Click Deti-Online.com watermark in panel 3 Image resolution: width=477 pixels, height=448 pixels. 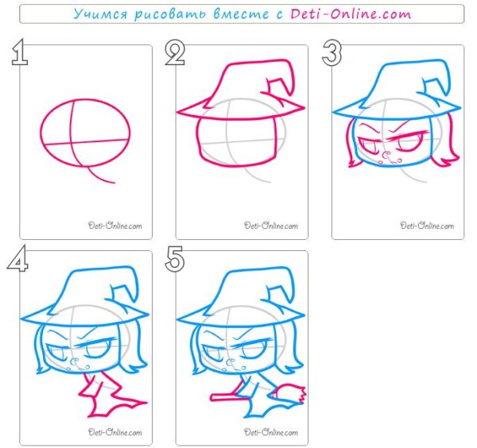tap(427, 226)
